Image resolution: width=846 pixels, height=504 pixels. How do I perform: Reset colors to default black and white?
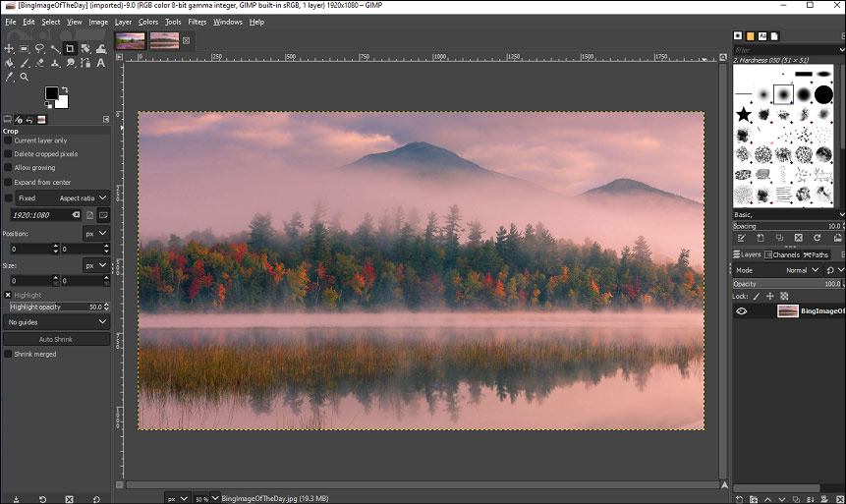coord(47,105)
